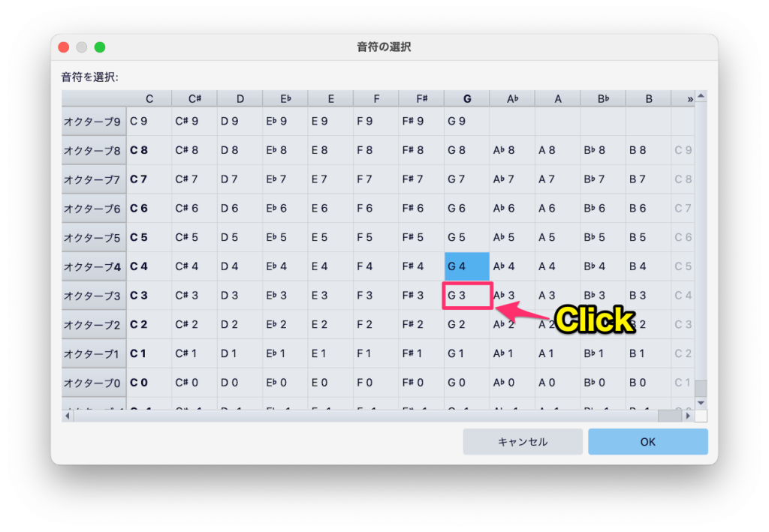Screen dimensions: 769x532
Task: Select the オクターブ0 row header
Action: tap(93, 383)
